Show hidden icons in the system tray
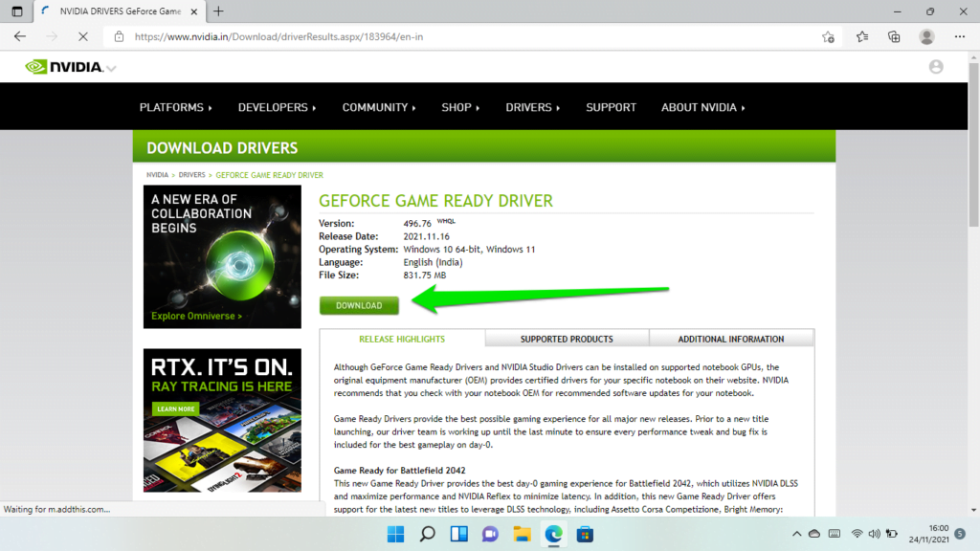Viewport: 980px width, 551px height. pyautogui.click(x=797, y=535)
